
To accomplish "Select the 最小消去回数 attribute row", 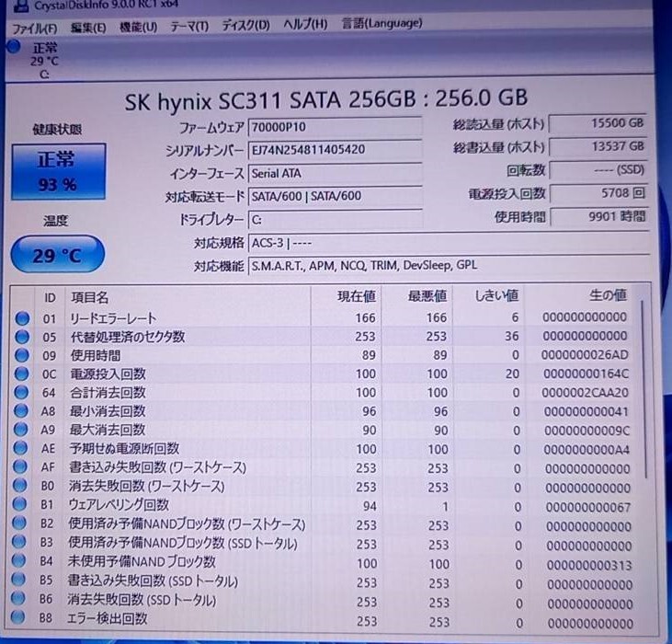I will click(324, 411).
